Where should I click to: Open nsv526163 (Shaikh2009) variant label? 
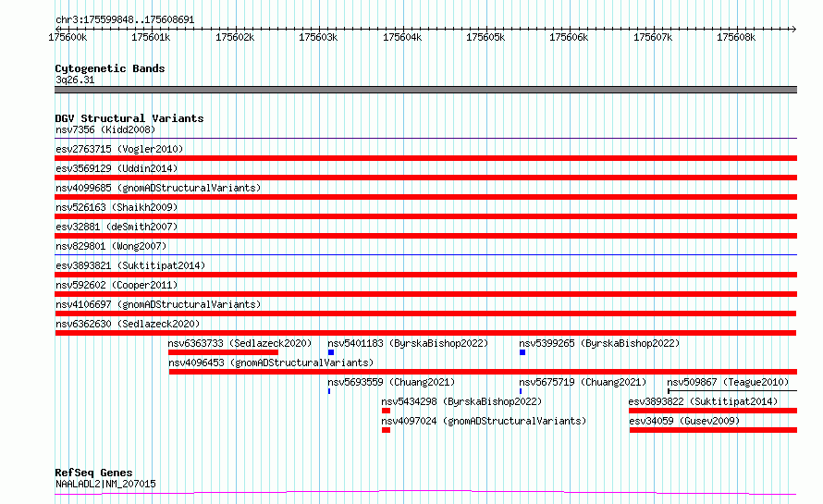[x=117, y=207]
